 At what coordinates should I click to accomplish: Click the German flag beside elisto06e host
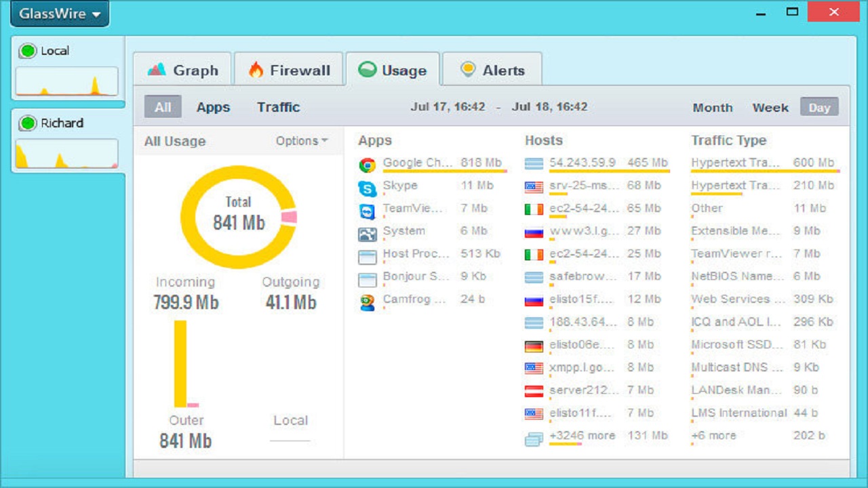pyautogui.click(x=534, y=346)
